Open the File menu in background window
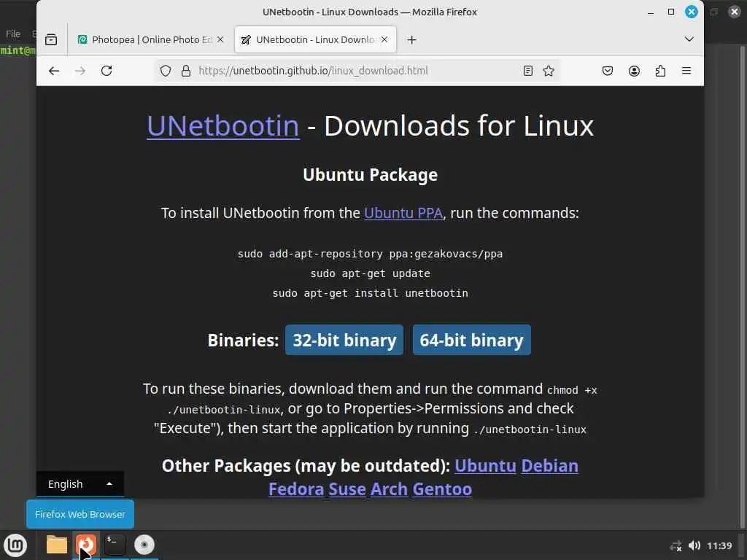The width and height of the screenshot is (747, 560). (13, 34)
